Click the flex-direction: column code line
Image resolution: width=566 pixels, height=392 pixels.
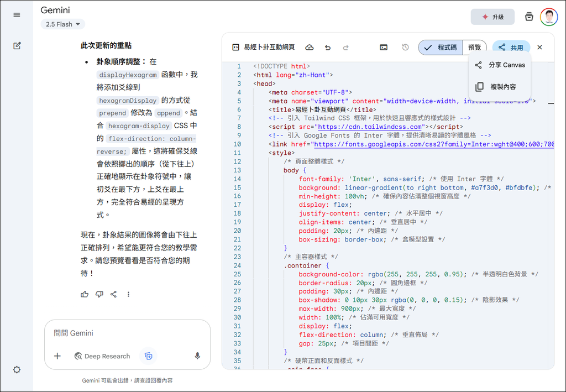[x=369, y=334]
